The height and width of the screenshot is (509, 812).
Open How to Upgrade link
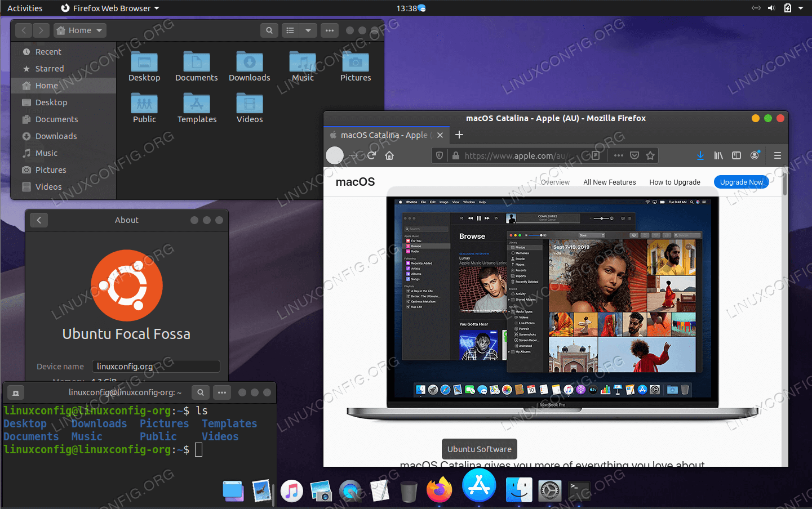click(x=675, y=182)
